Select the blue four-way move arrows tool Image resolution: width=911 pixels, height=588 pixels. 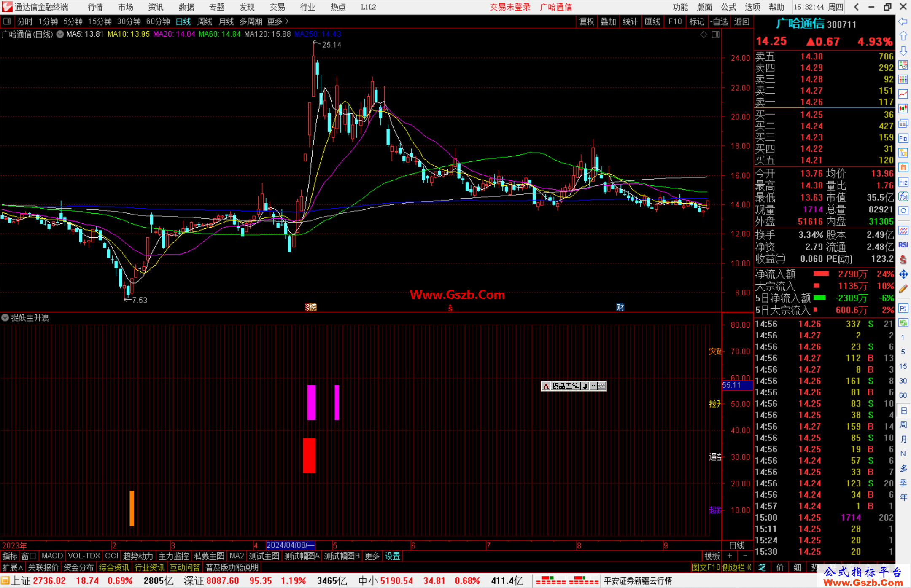point(903,274)
